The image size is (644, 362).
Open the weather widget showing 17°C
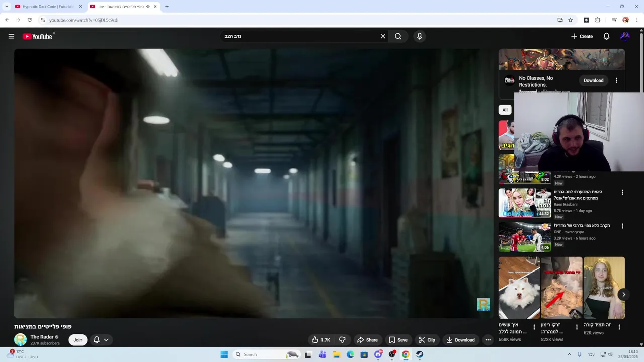(23, 354)
